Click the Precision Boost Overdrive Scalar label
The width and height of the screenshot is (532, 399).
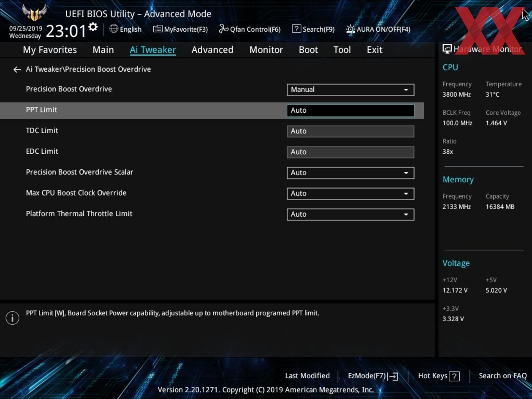point(79,172)
